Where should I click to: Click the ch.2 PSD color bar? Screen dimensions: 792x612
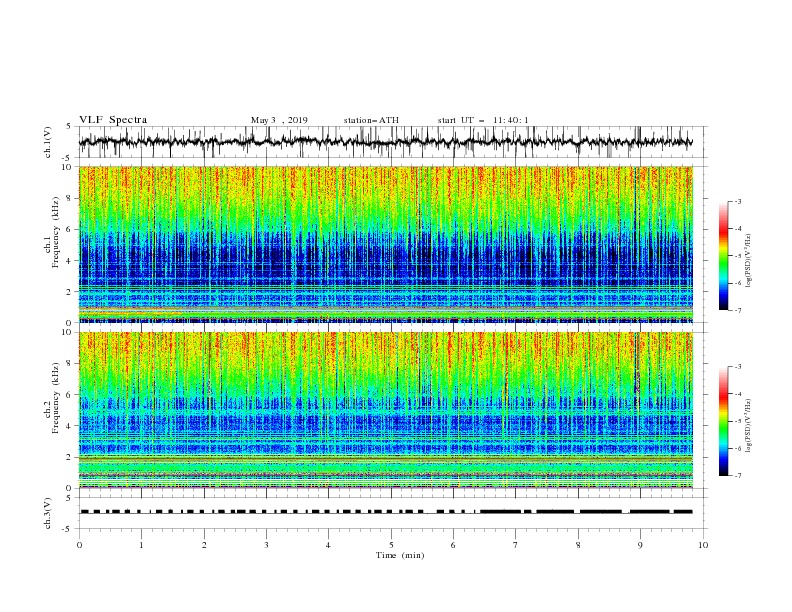pyautogui.click(x=724, y=421)
